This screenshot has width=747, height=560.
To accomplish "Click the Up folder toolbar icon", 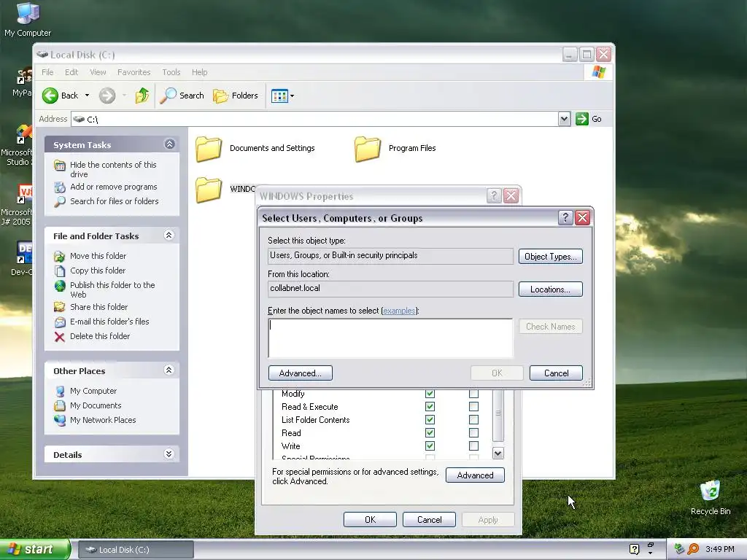I will pos(142,96).
